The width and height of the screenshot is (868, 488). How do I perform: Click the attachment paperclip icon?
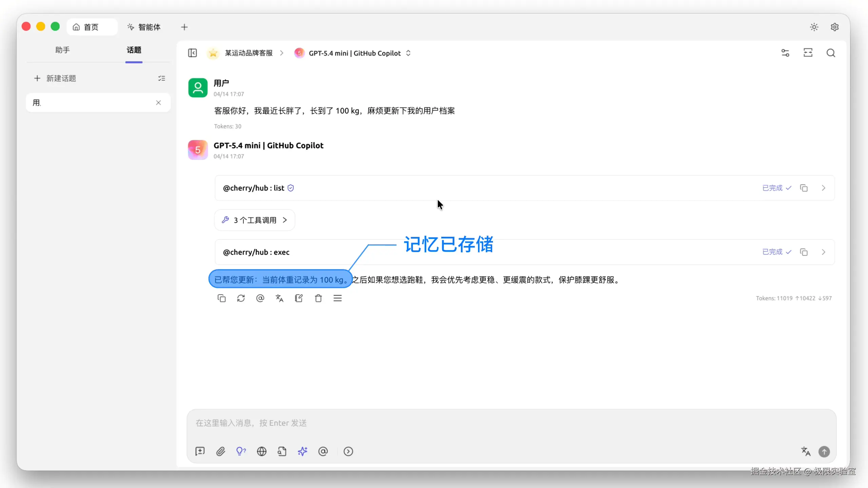click(x=220, y=451)
